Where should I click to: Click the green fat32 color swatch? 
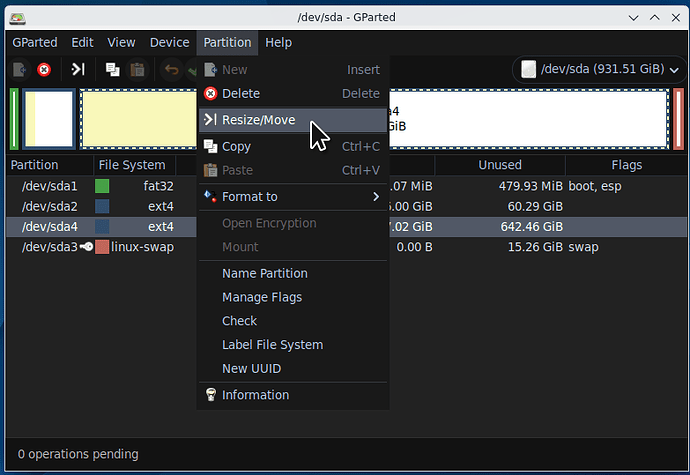pyautogui.click(x=102, y=186)
